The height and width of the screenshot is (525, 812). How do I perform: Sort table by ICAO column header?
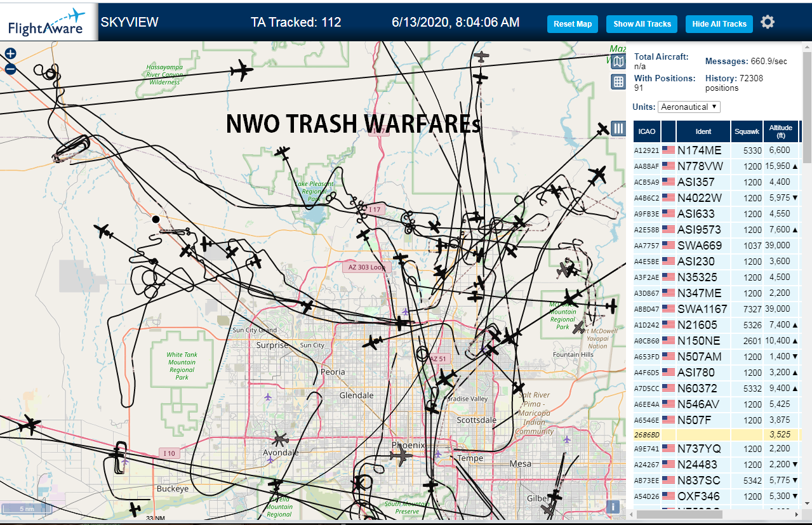coord(647,131)
